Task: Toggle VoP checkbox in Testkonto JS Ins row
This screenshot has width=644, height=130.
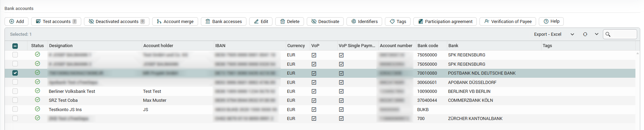Action: coord(314,110)
